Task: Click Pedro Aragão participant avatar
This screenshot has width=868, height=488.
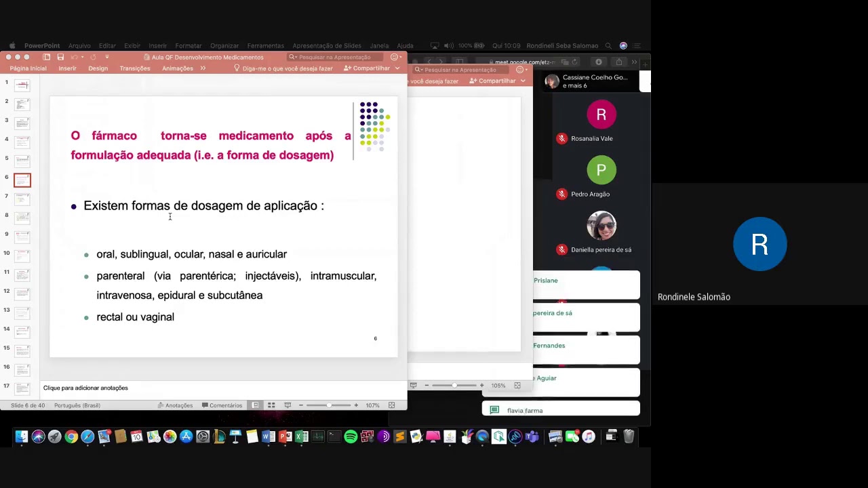Action: [x=601, y=170]
